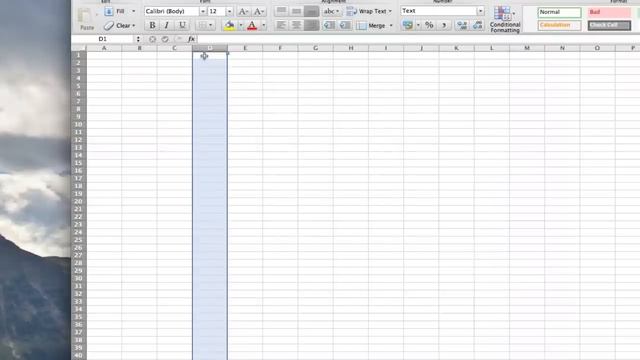640x360 pixels.
Task: Select row 1 header
Action: (78, 55)
